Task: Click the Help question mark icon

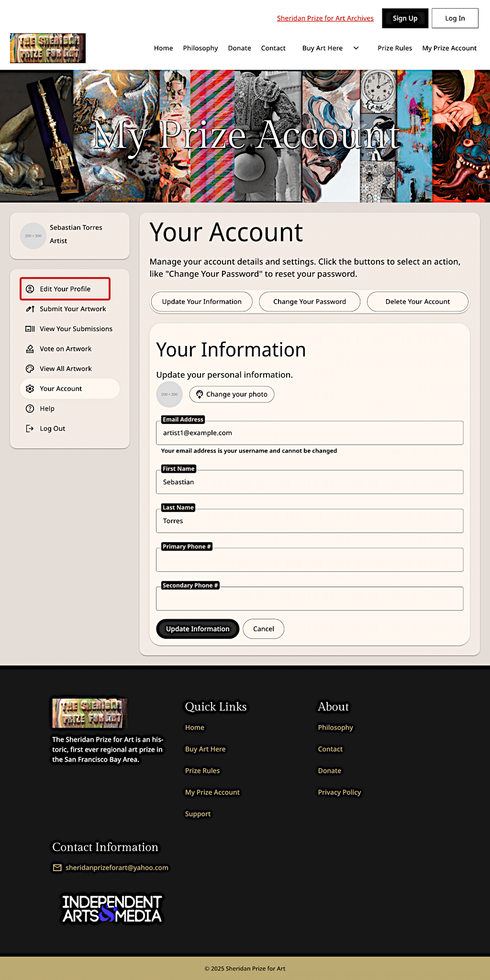Action: pyautogui.click(x=30, y=409)
